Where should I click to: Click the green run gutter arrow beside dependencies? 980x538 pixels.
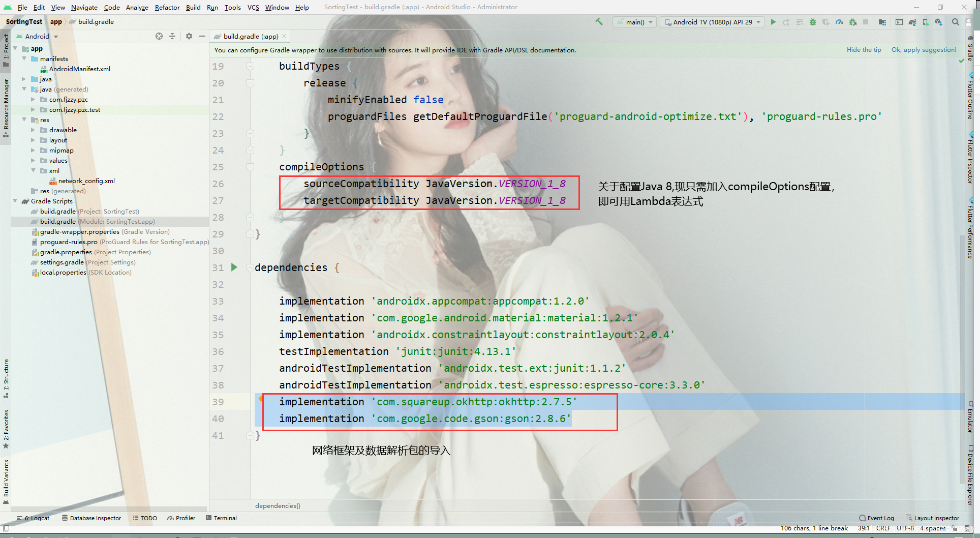click(x=234, y=267)
